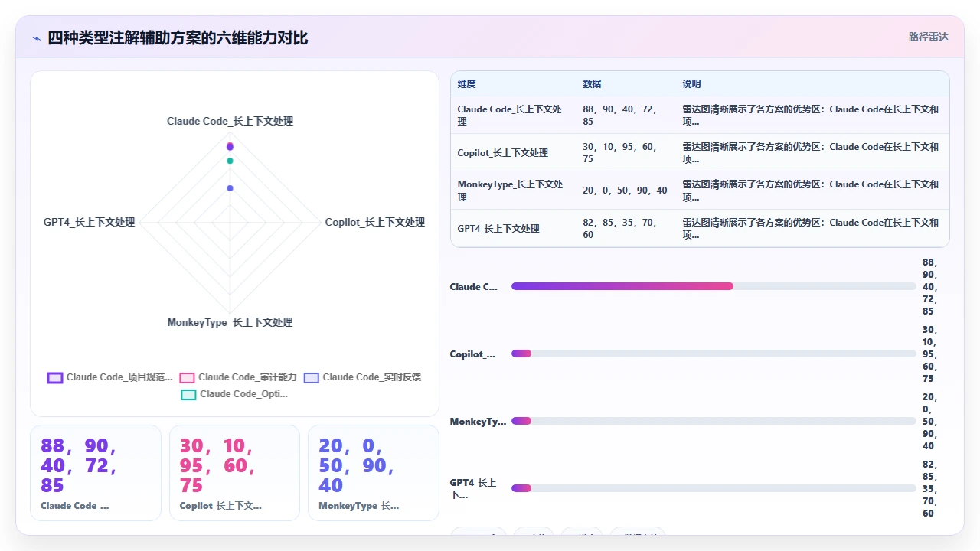Click the 维度 column header
This screenshot has height=551, width=980.
coord(466,84)
